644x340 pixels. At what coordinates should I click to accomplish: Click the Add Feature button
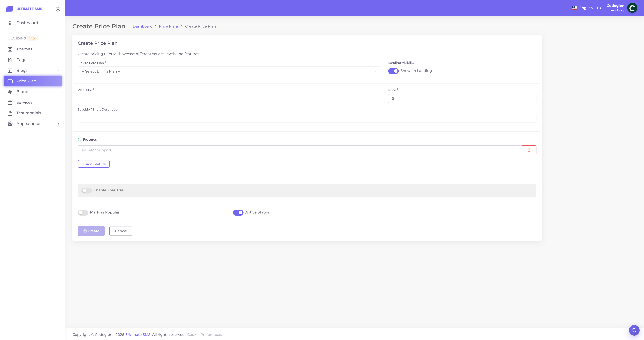[x=93, y=164]
